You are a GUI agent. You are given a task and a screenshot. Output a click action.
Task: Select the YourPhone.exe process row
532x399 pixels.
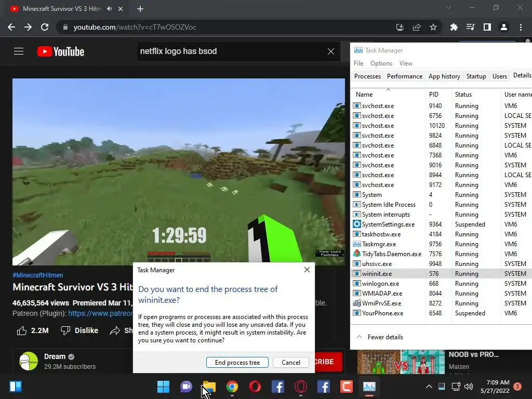441,313
